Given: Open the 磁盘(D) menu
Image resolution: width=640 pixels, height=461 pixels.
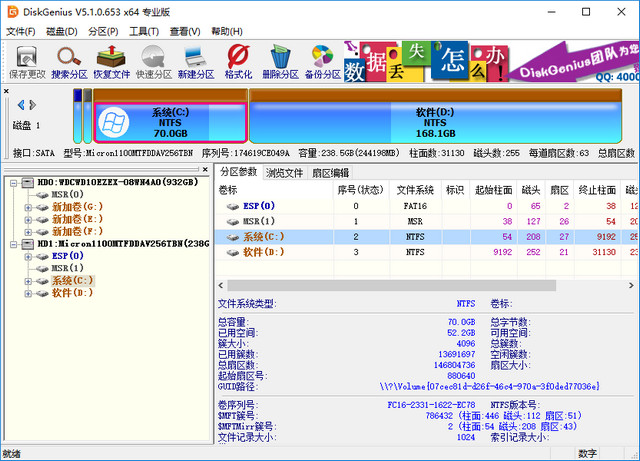Looking at the screenshot, I should point(62,31).
